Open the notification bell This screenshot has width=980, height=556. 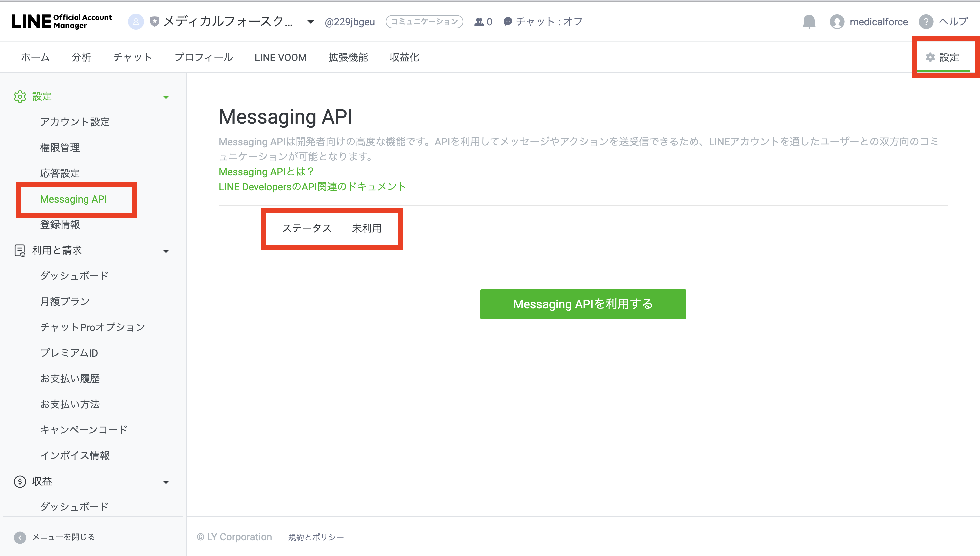809,22
